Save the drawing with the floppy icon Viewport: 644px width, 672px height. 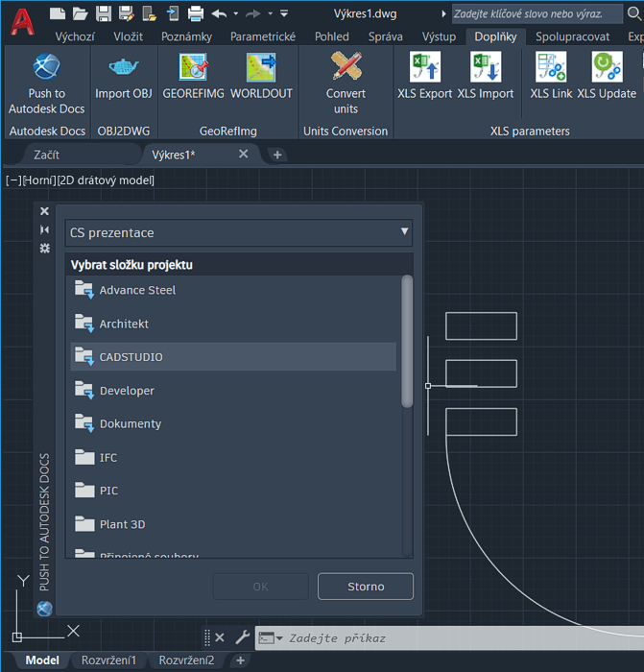(x=104, y=13)
